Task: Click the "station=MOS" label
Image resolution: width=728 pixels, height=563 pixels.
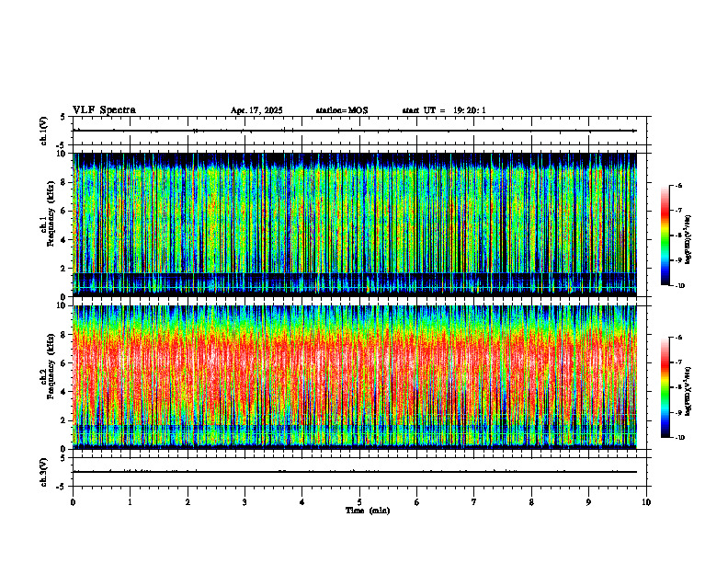Action: pyautogui.click(x=342, y=110)
